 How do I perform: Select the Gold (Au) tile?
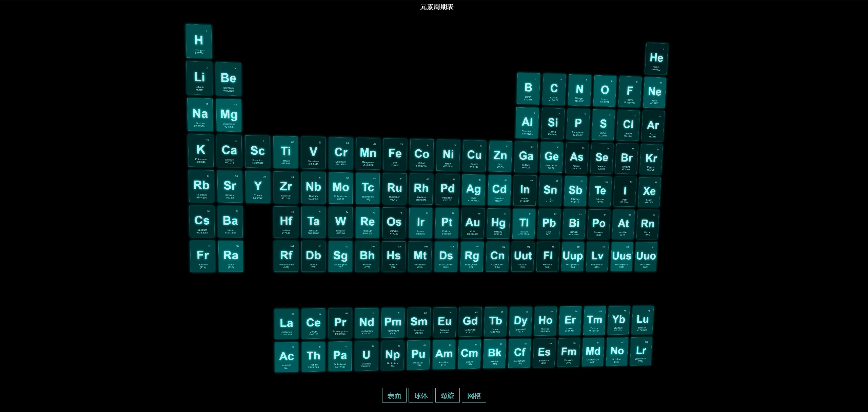click(x=472, y=223)
